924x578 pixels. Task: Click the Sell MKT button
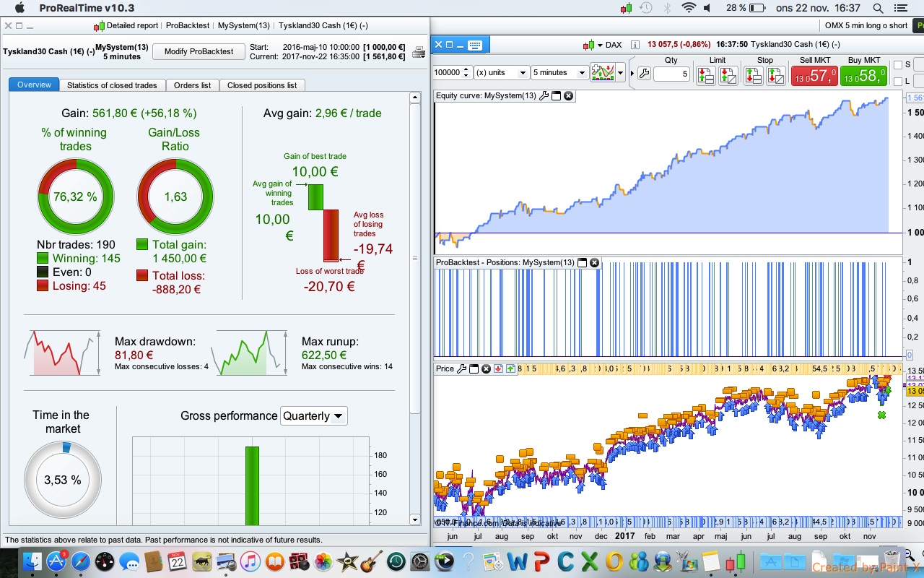815,74
